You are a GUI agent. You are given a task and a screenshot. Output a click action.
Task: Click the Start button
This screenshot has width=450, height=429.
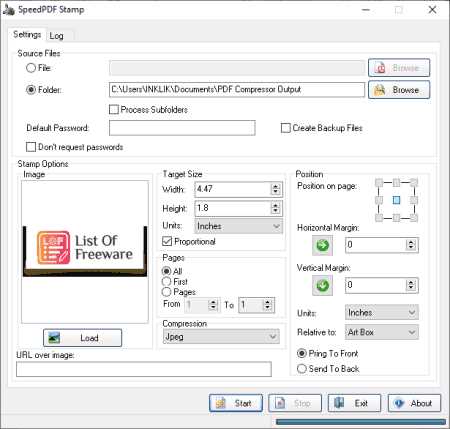pos(236,403)
